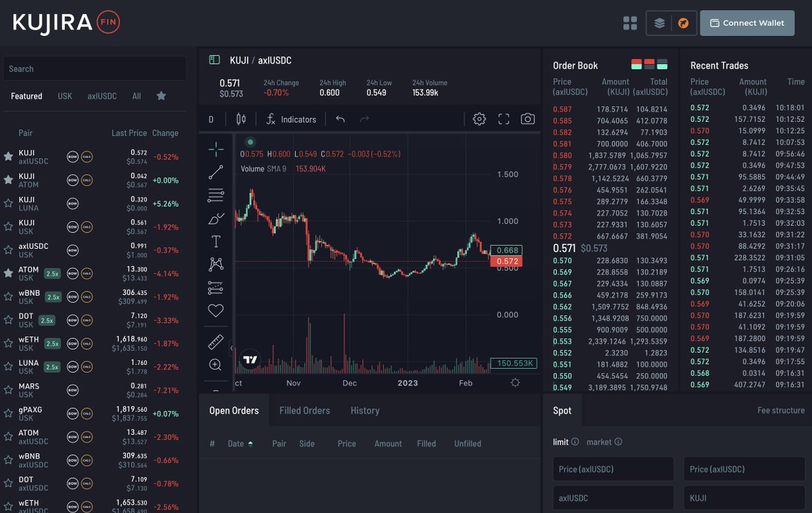This screenshot has width=812, height=513.
Task: Focus the KUJI amount input
Action: coord(744,497)
